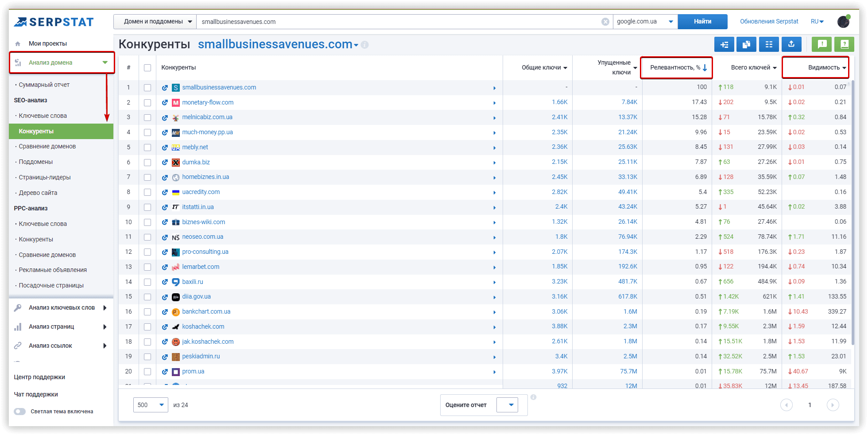Open the smallbusinessavenues.com title dropdown

pos(356,45)
